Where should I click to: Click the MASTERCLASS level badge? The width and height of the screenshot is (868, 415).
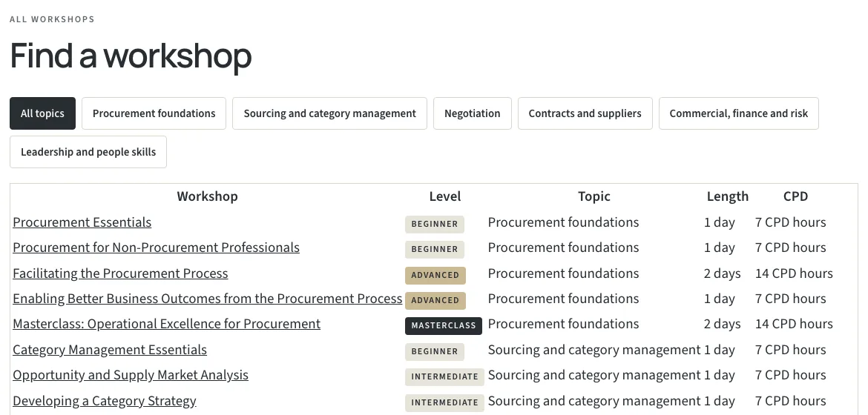click(444, 326)
